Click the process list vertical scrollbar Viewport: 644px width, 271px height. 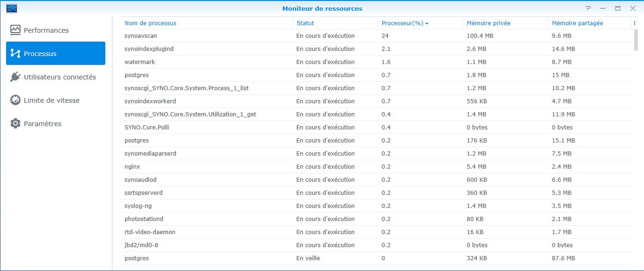(636, 40)
